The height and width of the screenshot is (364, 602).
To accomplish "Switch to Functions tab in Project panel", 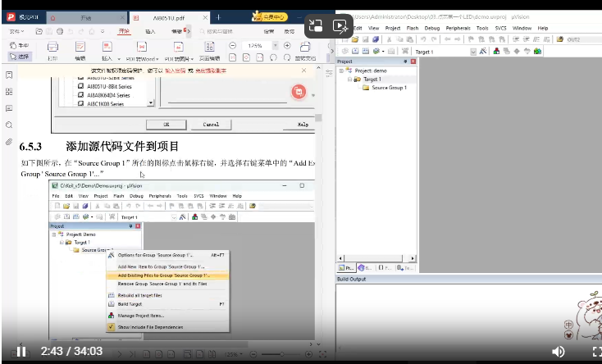I will tap(385, 267).
